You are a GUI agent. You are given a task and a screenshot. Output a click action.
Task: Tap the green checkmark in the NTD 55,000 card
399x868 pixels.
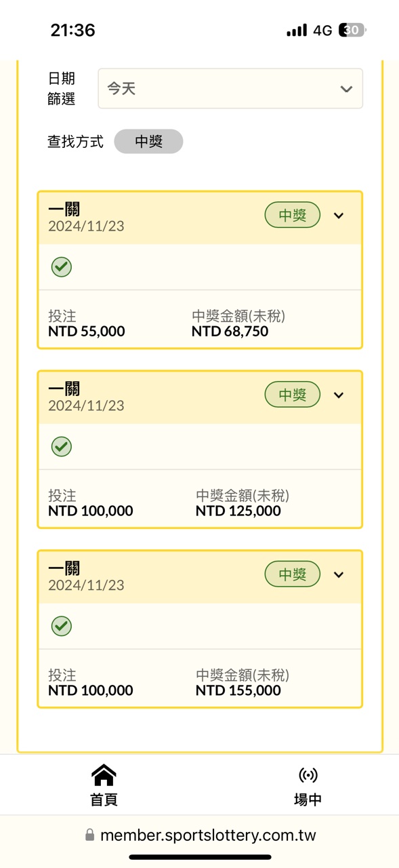click(x=62, y=267)
